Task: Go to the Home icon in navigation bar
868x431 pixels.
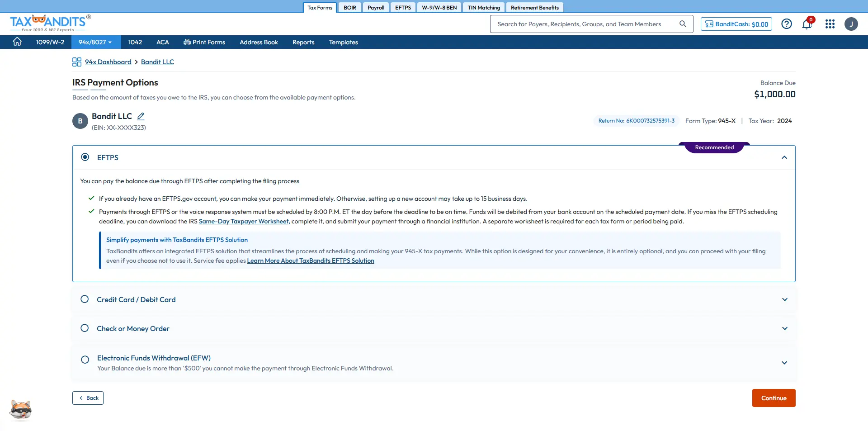Action: (17, 42)
